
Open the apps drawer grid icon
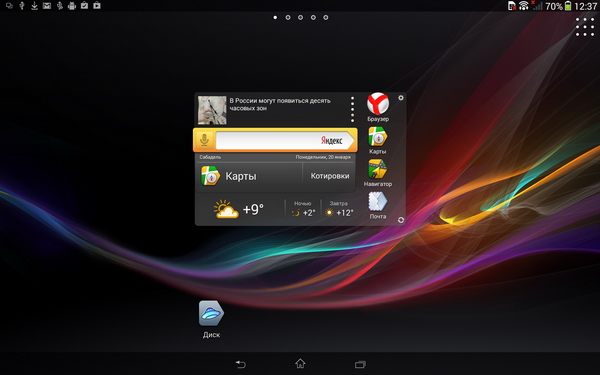pos(585,27)
